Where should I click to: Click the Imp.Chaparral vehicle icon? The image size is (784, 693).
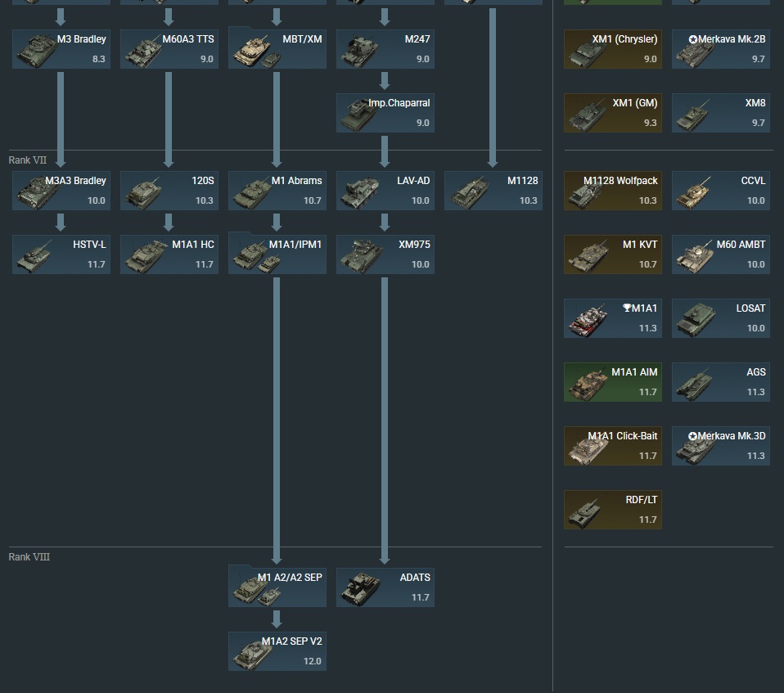pyautogui.click(x=358, y=116)
